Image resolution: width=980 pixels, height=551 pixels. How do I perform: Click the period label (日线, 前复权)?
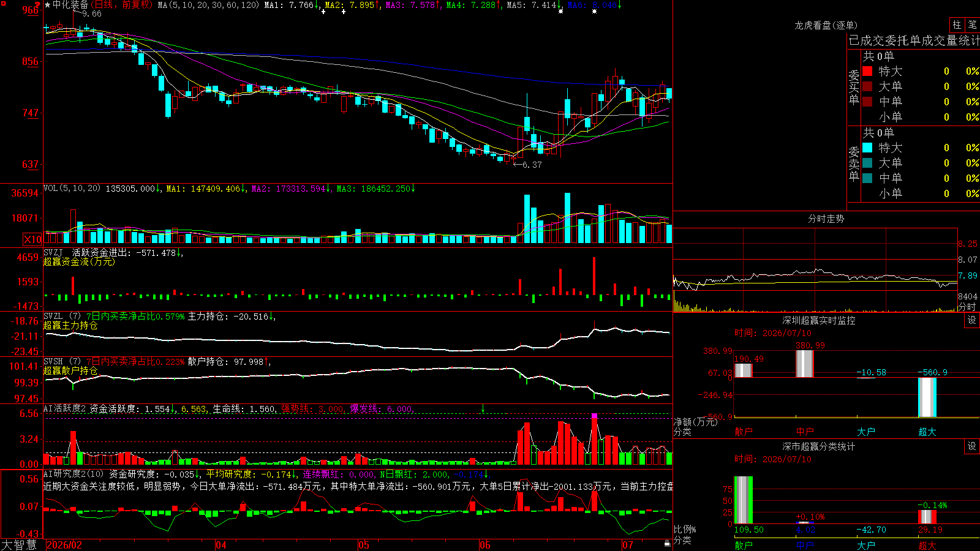pyautogui.click(x=121, y=5)
